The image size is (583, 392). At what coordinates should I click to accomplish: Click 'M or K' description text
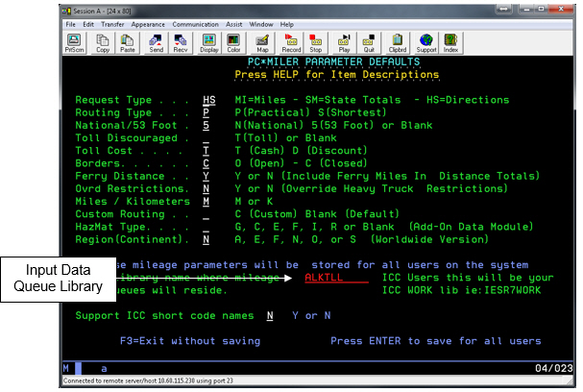254,201
